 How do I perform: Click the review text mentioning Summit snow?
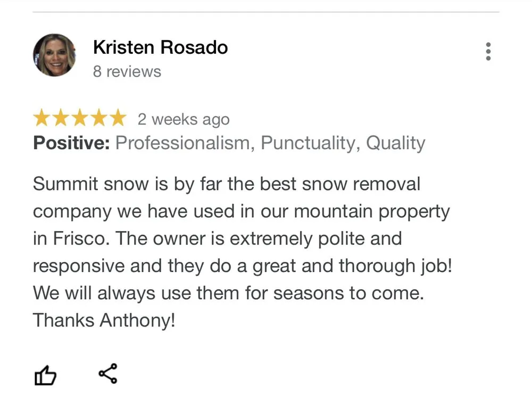pyautogui.click(x=226, y=184)
